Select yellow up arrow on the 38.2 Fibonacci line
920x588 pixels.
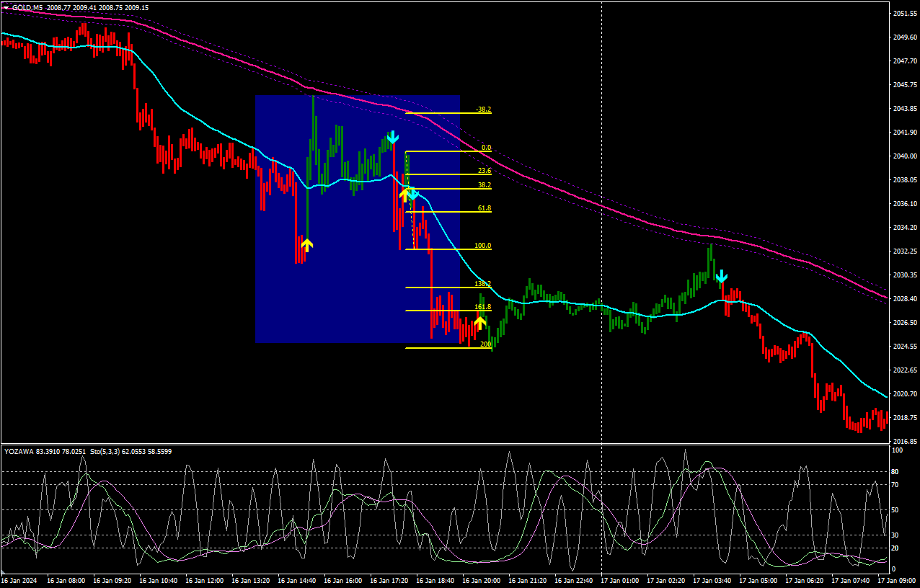click(x=404, y=194)
